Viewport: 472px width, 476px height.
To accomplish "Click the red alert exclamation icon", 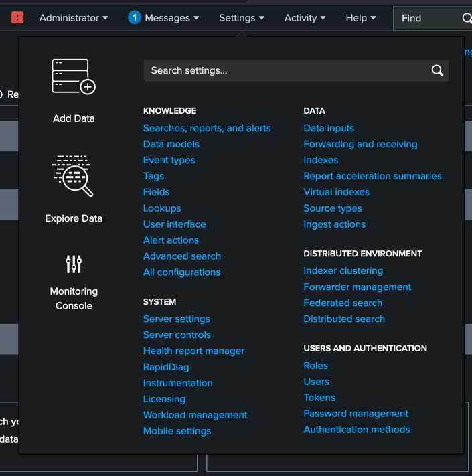I will [x=17, y=17].
